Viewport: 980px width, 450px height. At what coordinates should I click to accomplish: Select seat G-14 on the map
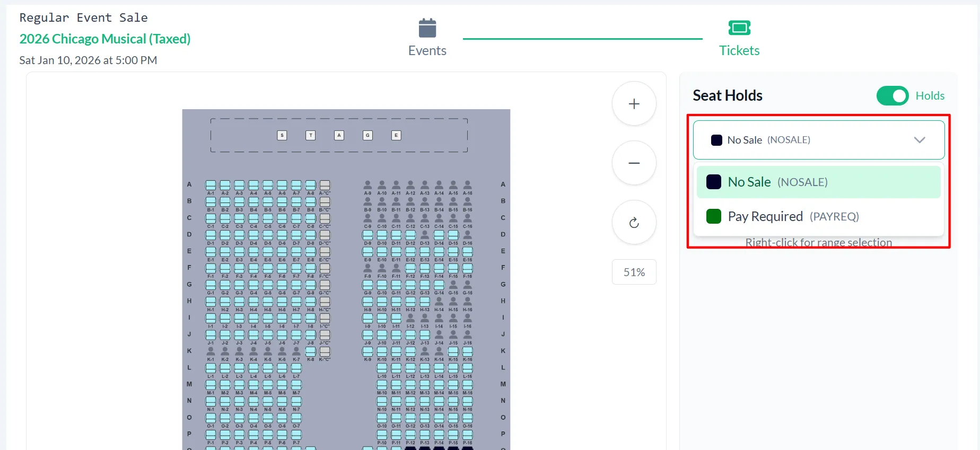pos(439,285)
